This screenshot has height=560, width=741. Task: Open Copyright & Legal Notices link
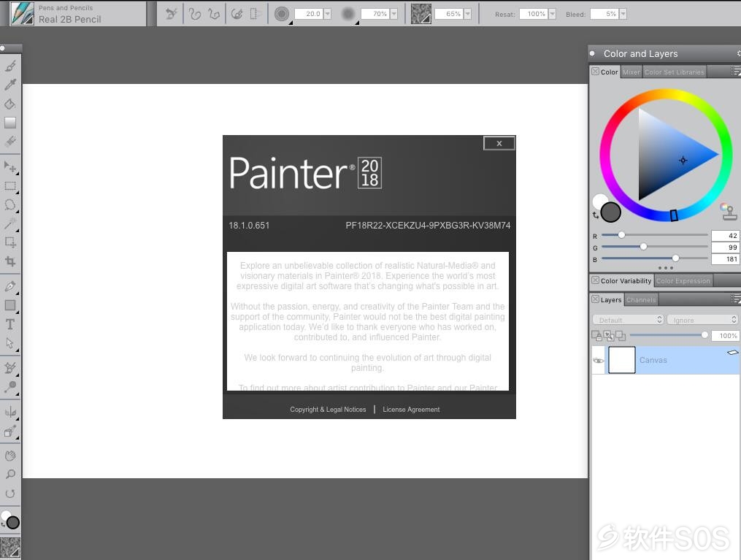[x=328, y=410]
